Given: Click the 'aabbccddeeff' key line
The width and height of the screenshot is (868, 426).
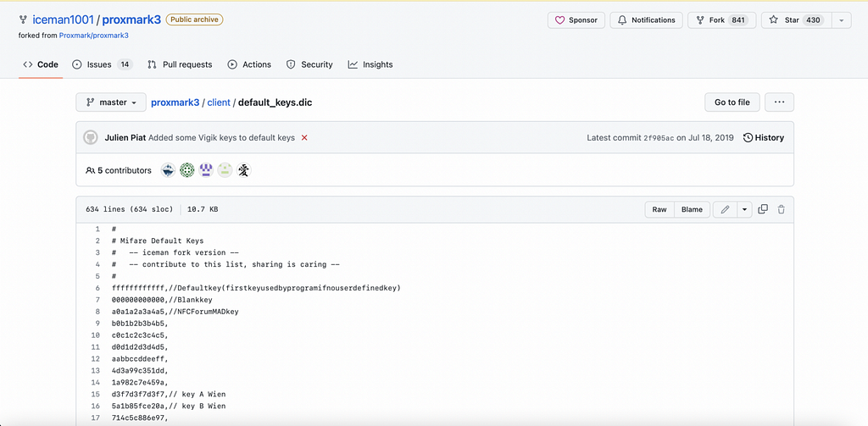Looking at the screenshot, I should click(140, 359).
